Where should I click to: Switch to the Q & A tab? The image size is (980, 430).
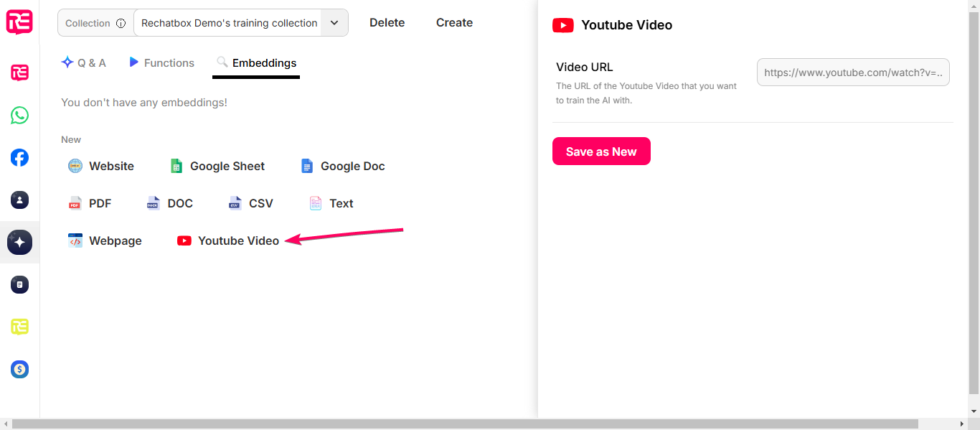click(x=84, y=63)
